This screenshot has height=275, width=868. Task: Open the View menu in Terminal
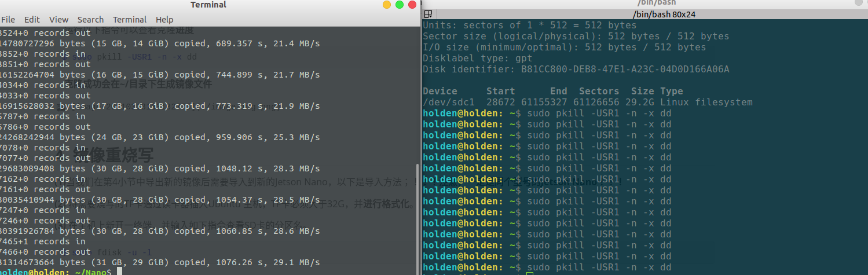coord(58,20)
